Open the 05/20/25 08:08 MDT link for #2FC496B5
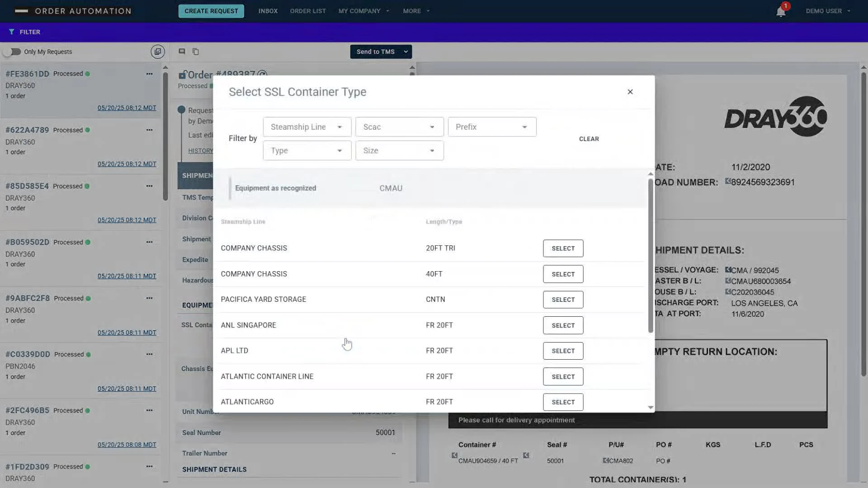 tap(127, 445)
